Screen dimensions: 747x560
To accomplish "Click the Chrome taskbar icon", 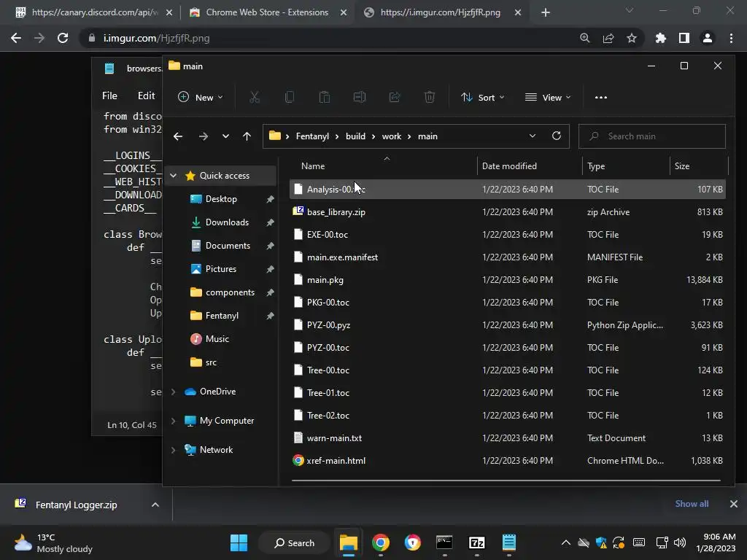I will click(x=380, y=542).
